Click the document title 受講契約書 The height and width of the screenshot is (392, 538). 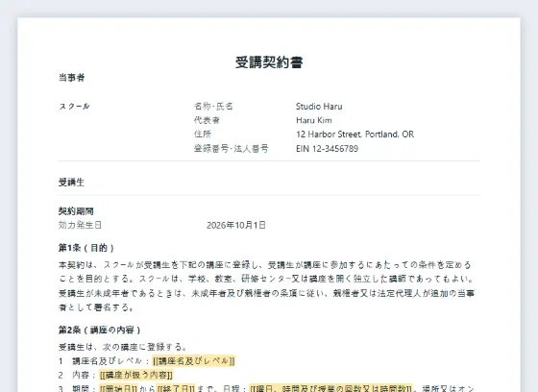pyautogui.click(x=269, y=62)
